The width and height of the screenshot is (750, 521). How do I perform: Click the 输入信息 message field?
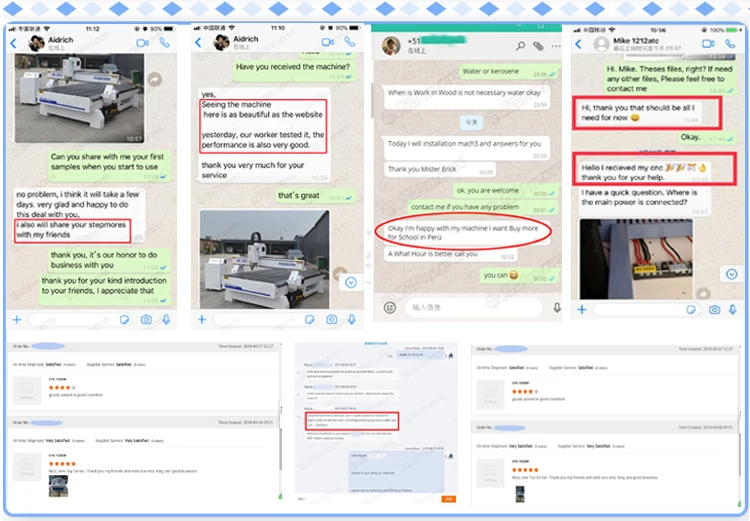[x=474, y=307]
